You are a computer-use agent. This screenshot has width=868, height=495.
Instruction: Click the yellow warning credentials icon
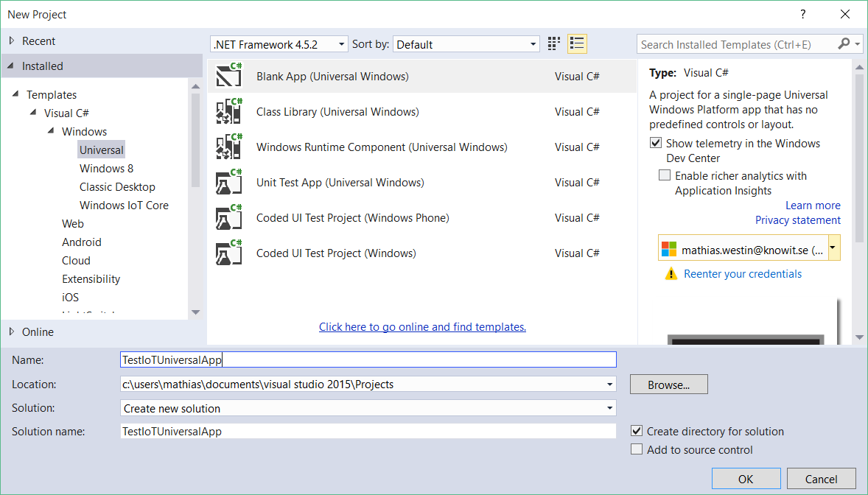[671, 273]
